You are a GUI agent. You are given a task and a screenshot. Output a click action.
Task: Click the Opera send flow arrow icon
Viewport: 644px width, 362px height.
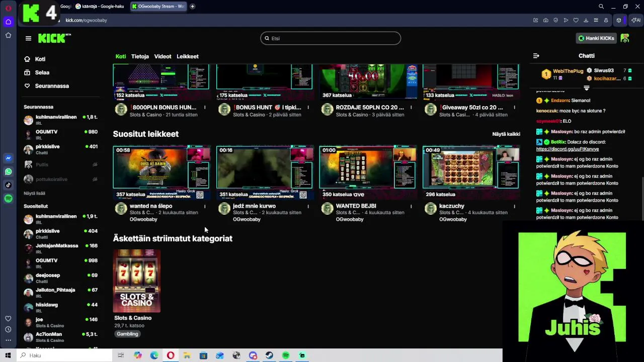tap(566, 20)
